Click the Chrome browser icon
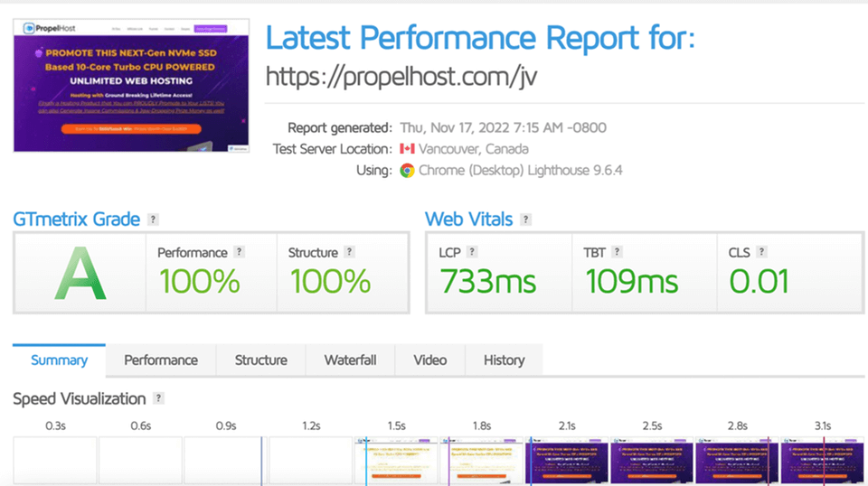The image size is (868, 486). 407,171
